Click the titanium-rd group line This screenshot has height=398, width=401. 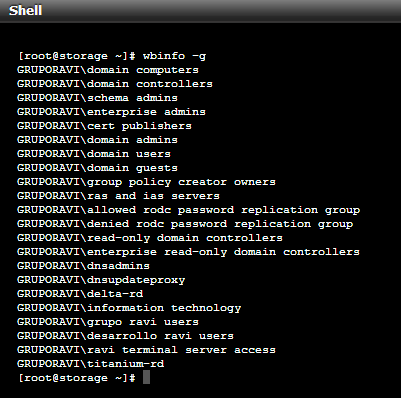(90, 364)
